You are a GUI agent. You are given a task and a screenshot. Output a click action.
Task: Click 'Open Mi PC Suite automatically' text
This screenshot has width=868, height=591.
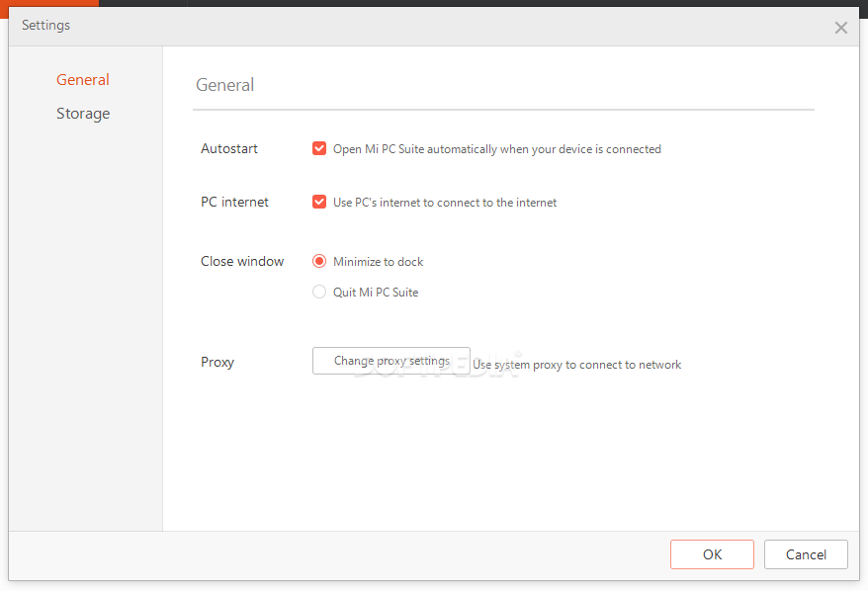click(x=497, y=149)
